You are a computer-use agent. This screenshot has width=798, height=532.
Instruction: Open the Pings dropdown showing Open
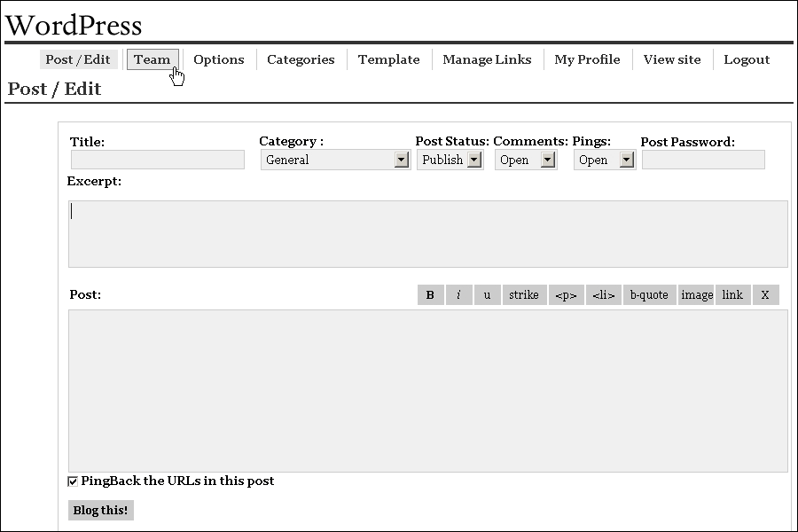coord(605,160)
